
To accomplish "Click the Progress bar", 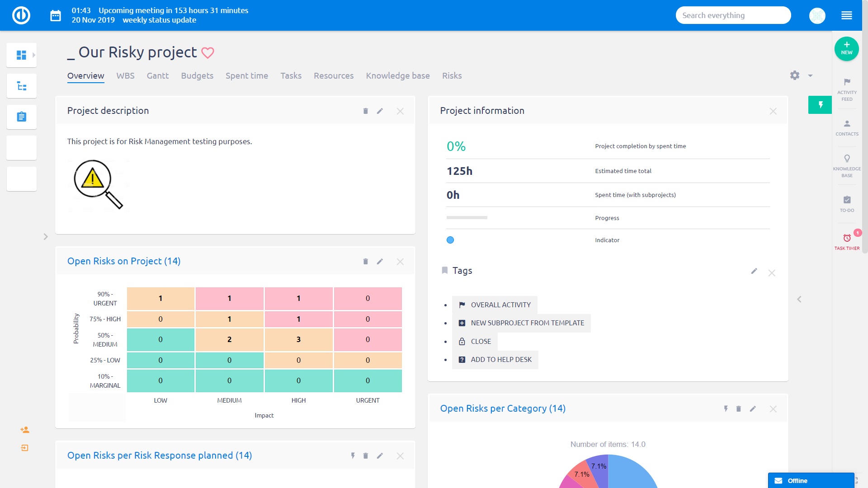I will pos(467,218).
